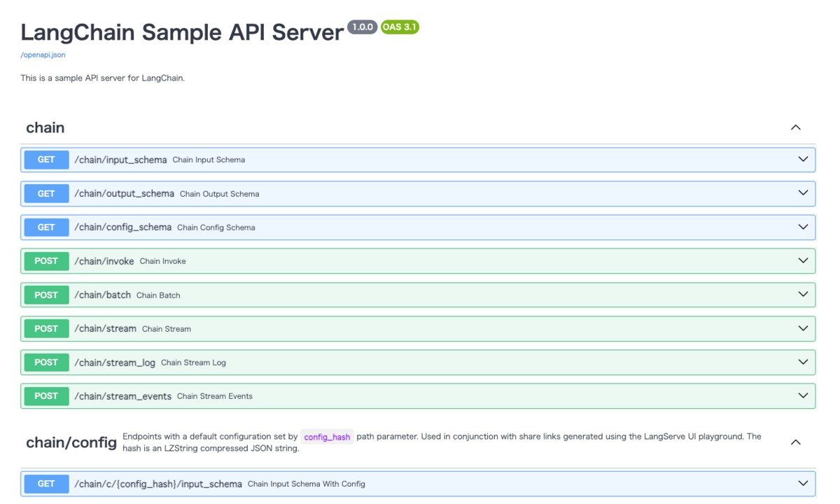Click POST badge of /chain/invoke
840x504 pixels.
click(46, 260)
